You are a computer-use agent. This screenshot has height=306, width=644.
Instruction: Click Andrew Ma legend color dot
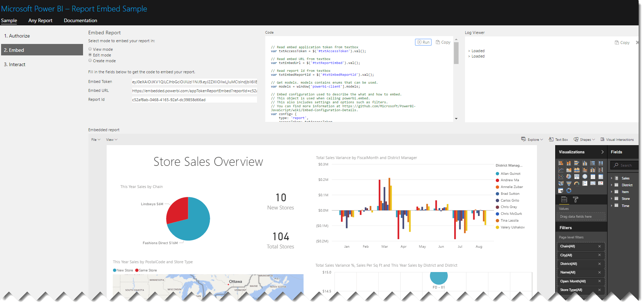[x=497, y=180]
